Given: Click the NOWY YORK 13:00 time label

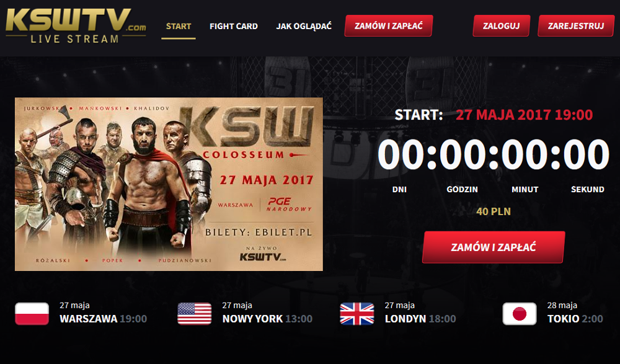Looking at the screenshot, I should click(x=267, y=319).
